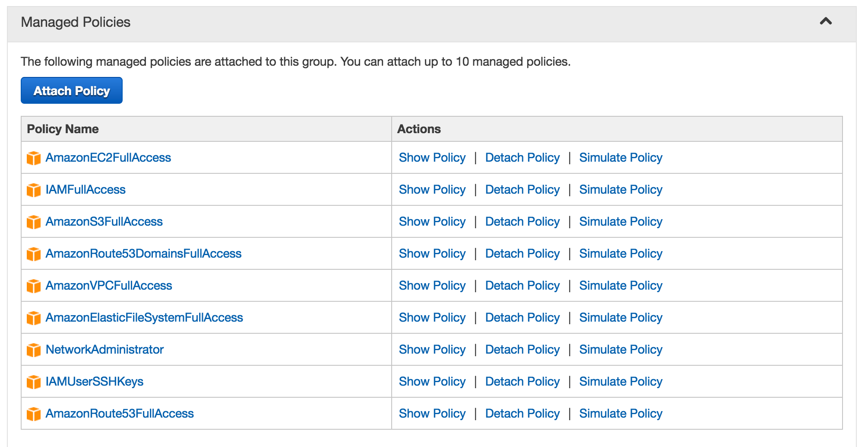Simulate Policy for NetworkAdministrator
The image size is (868, 447).
(x=621, y=349)
